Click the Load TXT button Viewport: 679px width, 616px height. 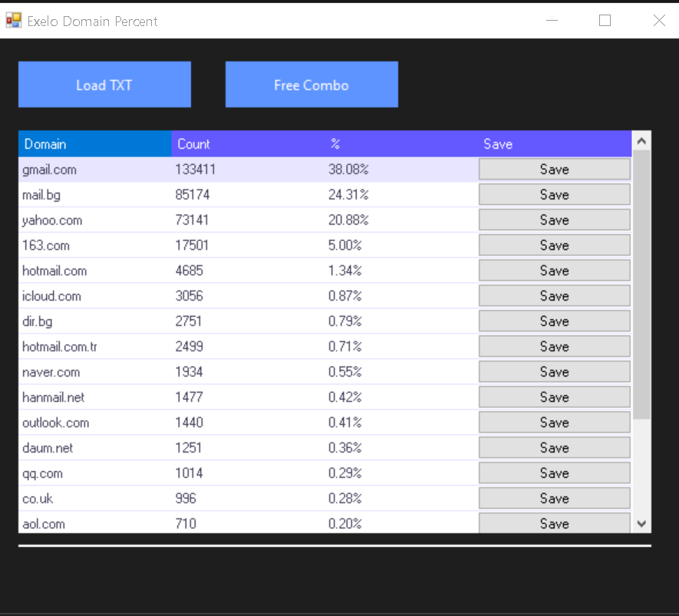click(104, 84)
